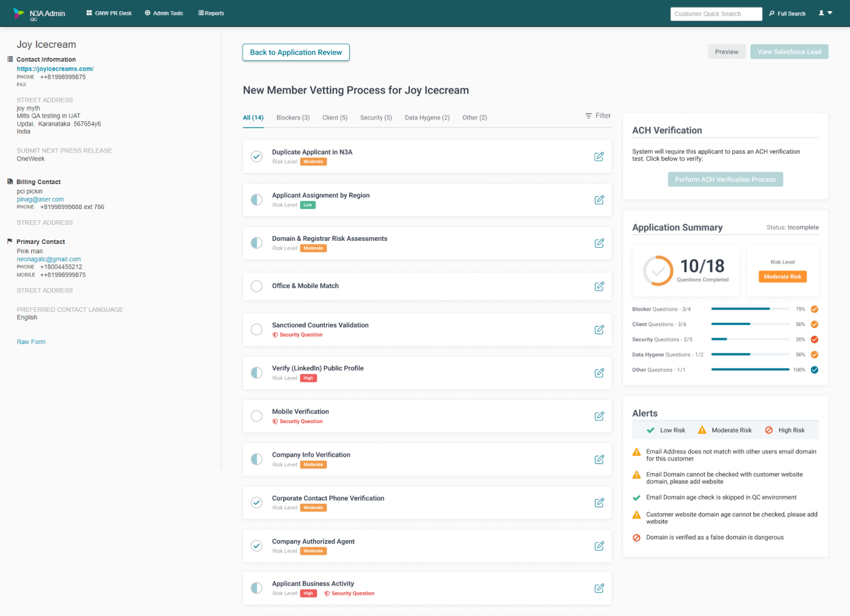Click the security shield icon on Sanctioned Countries Validation
Viewport: 850px width, 616px height.
(x=274, y=334)
